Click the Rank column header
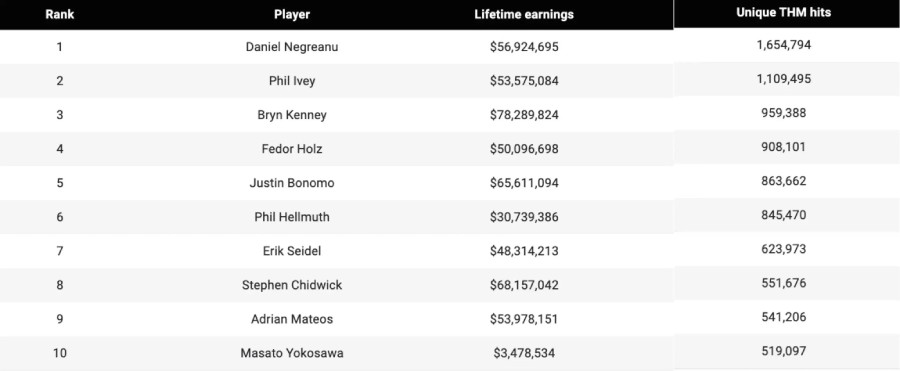Viewport: 900px width, 371px height. pyautogui.click(x=60, y=15)
